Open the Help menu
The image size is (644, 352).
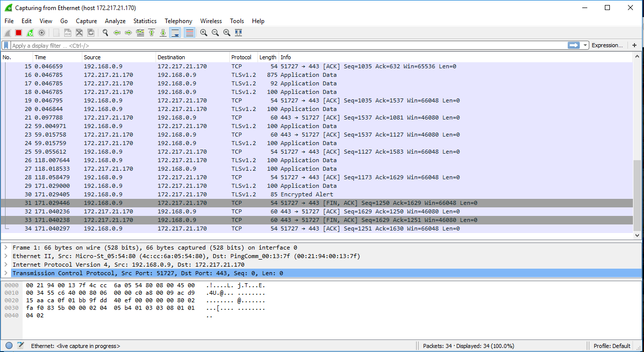click(x=258, y=21)
